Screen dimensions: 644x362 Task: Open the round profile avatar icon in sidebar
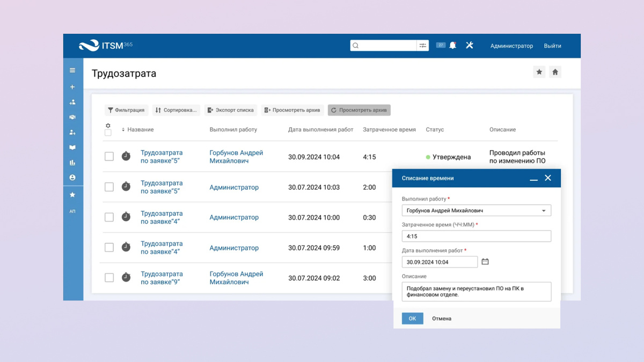pos(72,178)
